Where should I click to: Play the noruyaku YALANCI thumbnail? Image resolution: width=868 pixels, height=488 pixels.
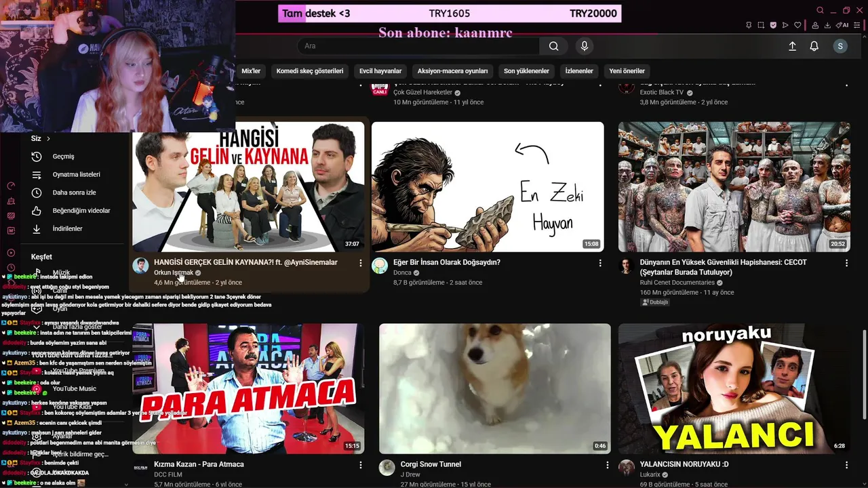tap(734, 388)
